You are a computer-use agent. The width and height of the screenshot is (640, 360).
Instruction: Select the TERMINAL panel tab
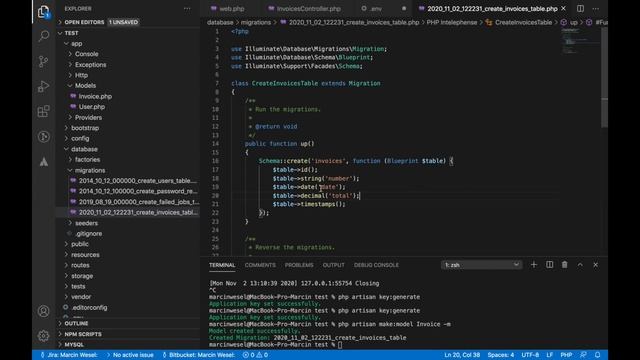[222, 265]
